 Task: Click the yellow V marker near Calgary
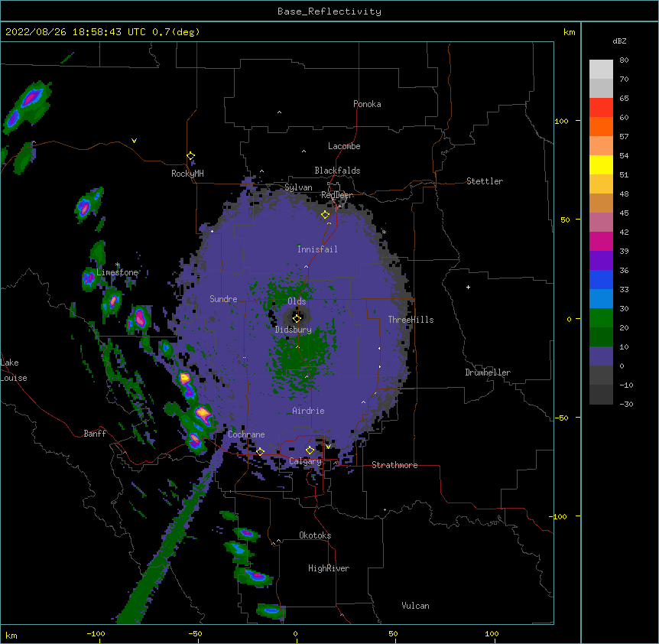click(328, 447)
